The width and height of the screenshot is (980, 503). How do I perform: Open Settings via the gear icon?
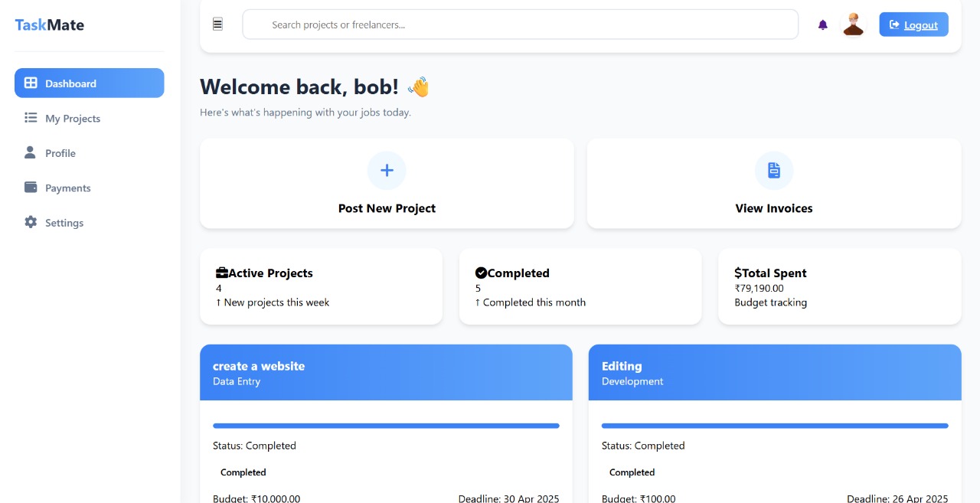29,222
